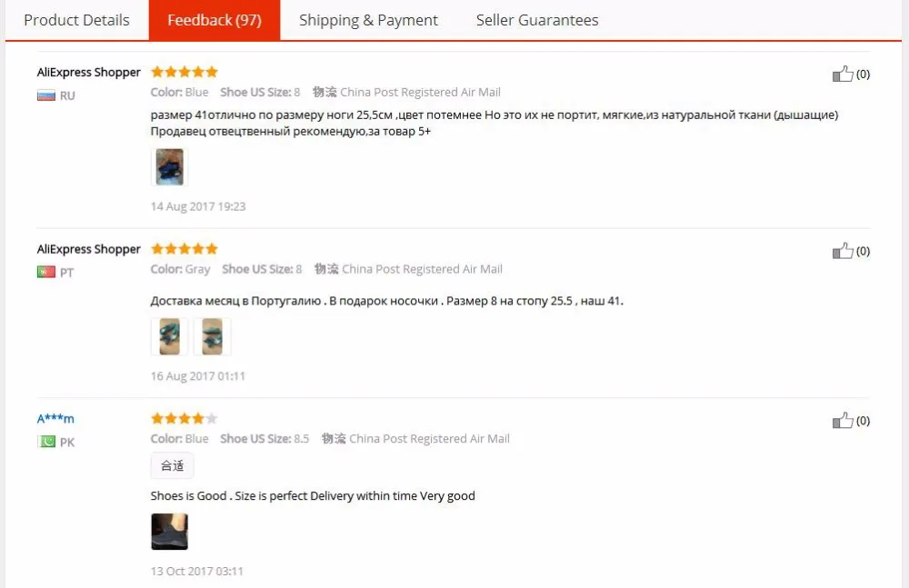Click the Russian flag icon
Viewport: 909px width, 588px height.
click(x=46, y=95)
